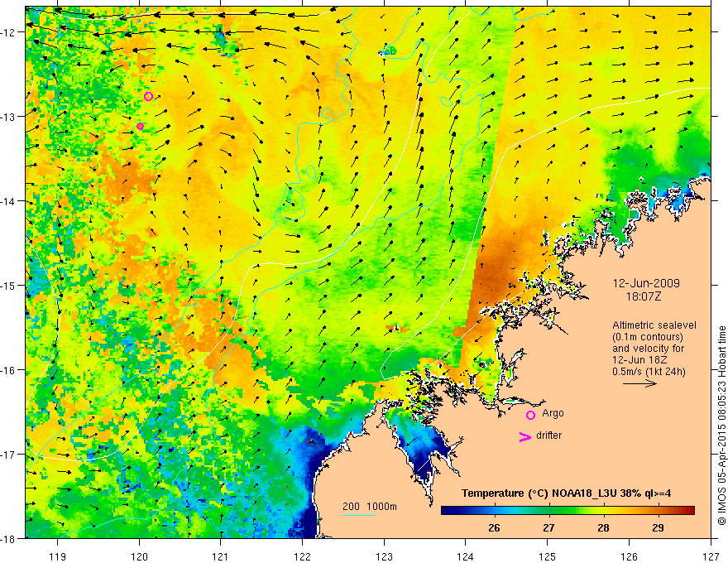Click longitude axis label 124
Screen dimensions: 728x563
click(466, 556)
